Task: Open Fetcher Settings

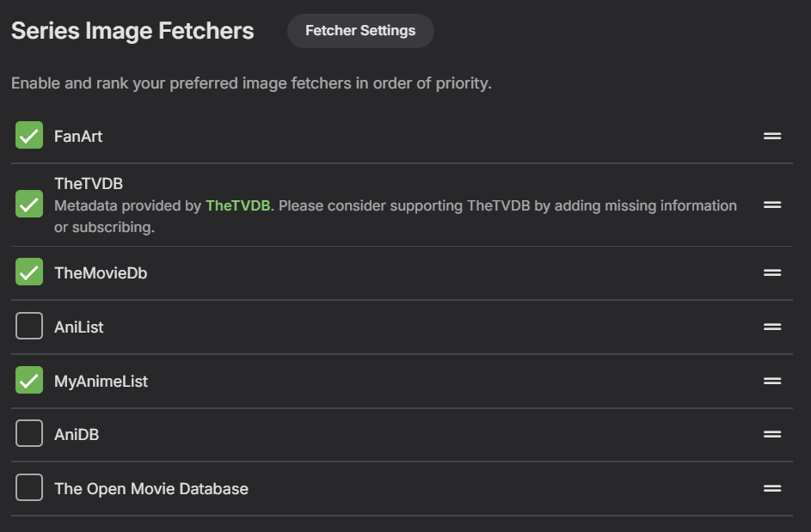Action: pos(360,31)
